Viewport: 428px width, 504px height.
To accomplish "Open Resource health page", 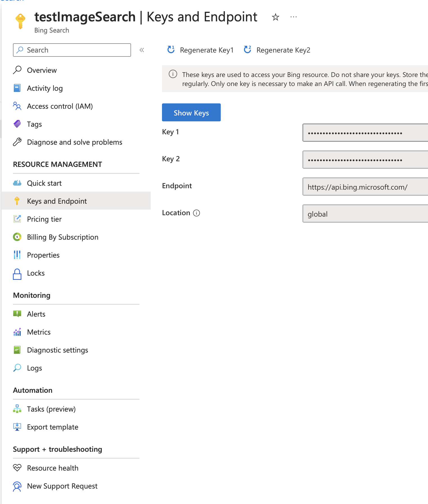I will click(53, 468).
